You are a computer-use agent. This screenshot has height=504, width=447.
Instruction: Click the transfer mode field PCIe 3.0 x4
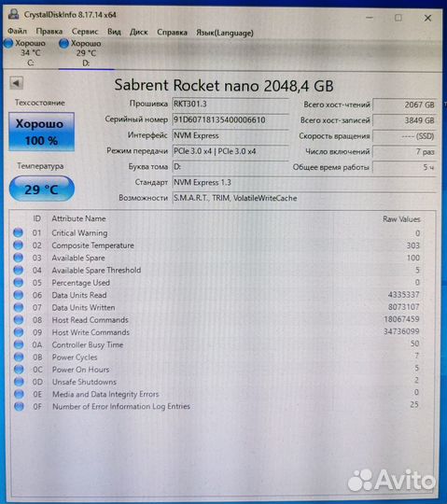pyautogui.click(x=230, y=151)
